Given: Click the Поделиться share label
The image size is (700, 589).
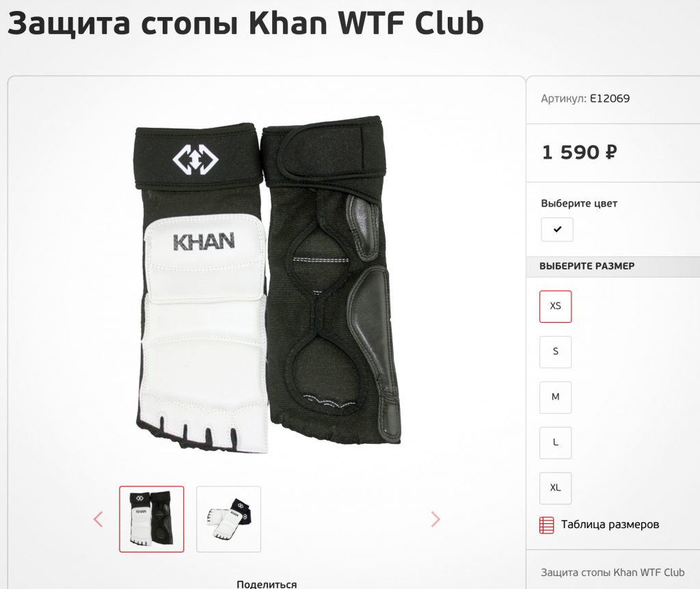Looking at the screenshot, I should (x=267, y=584).
